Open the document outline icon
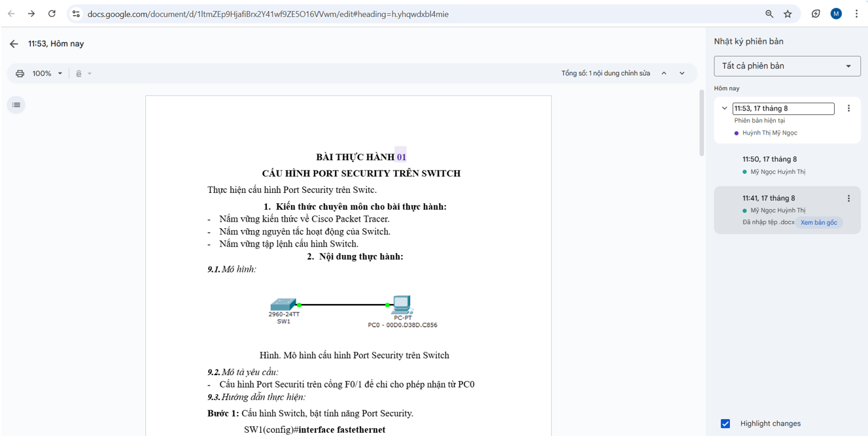 click(16, 105)
